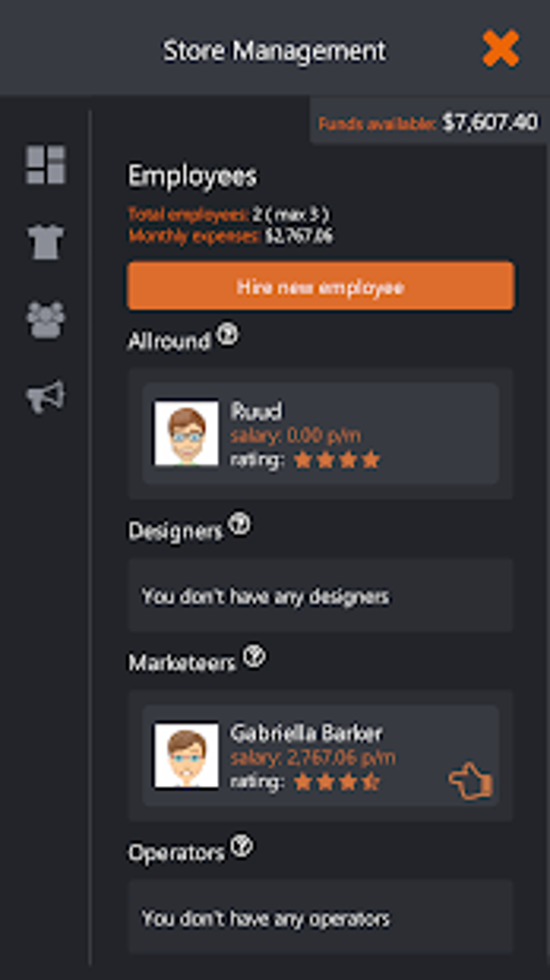This screenshot has width=550, height=980.
Task: Close the Store Management panel
Action: (x=501, y=49)
